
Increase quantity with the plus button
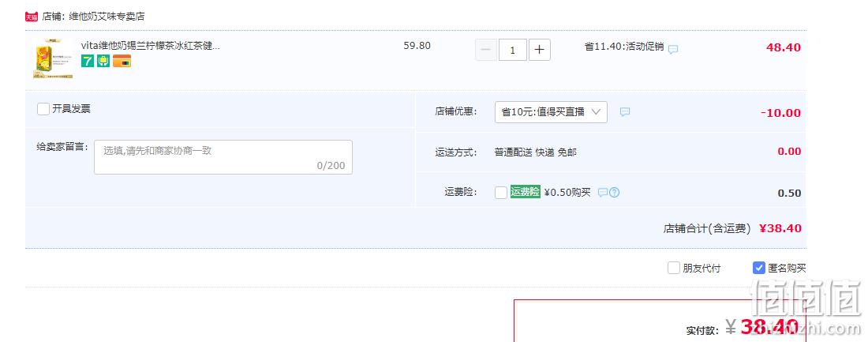click(539, 50)
